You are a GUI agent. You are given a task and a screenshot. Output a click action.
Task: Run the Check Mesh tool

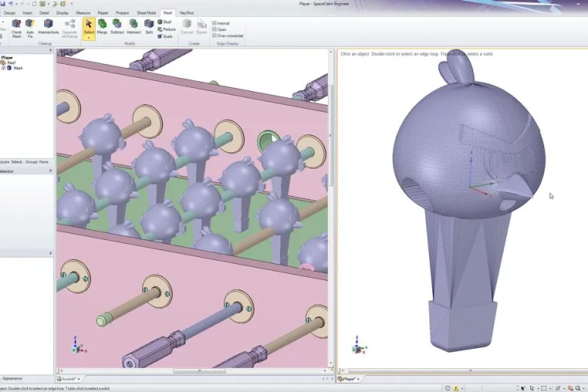click(x=16, y=29)
